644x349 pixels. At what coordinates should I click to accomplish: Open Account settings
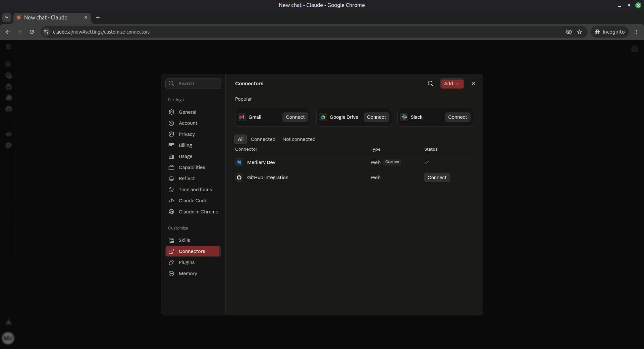(193, 123)
